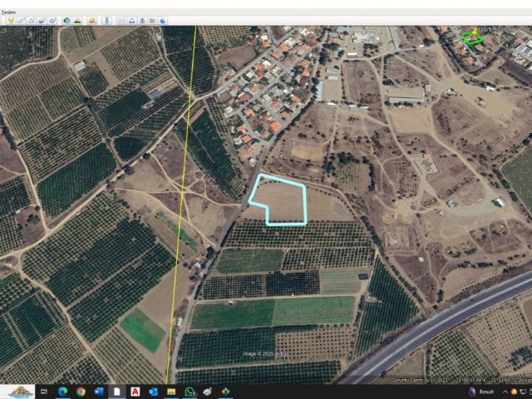532x399 pixels.
Task: Toggle the sunlight landscape icon
Action: (x=77, y=21)
